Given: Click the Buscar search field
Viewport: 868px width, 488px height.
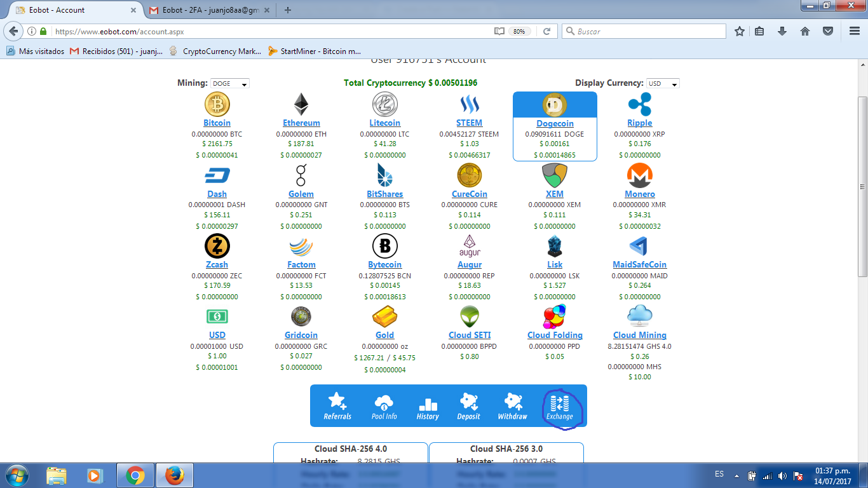Looking at the screenshot, I should [644, 31].
